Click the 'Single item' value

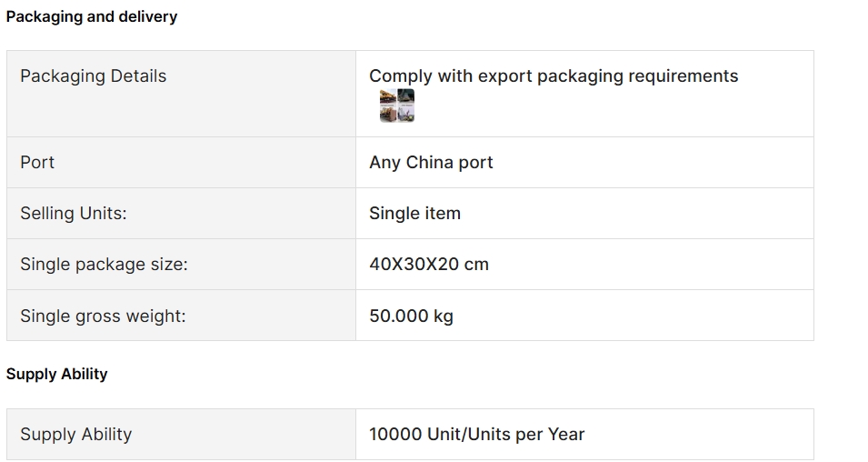(415, 214)
